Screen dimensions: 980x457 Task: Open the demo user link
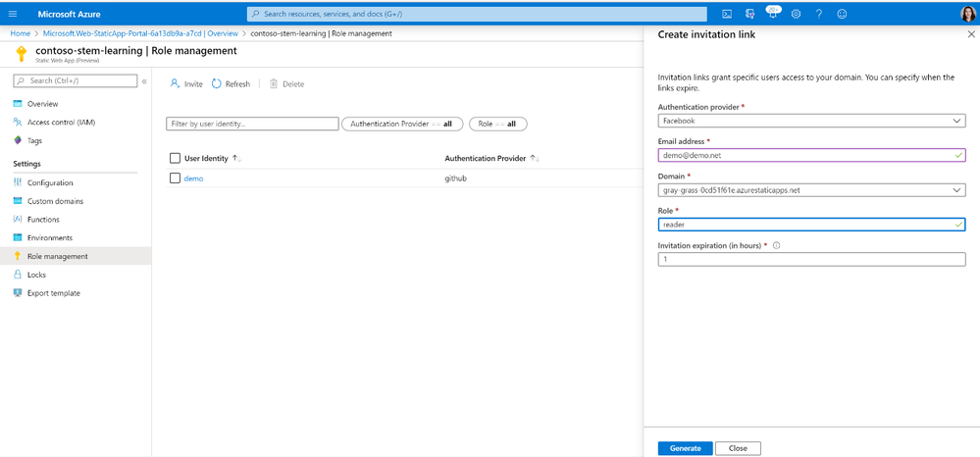pos(194,178)
